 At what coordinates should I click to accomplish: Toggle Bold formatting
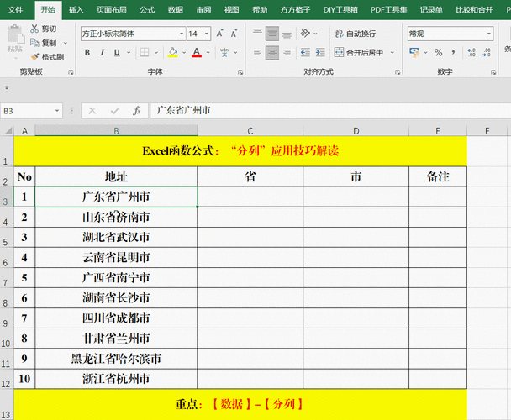pyautogui.click(x=87, y=52)
